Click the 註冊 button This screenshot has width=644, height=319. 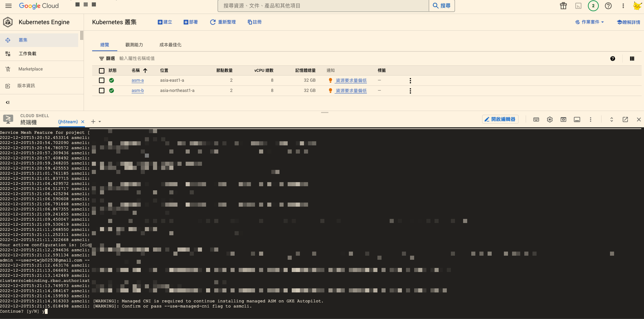[x=255, y=22]
